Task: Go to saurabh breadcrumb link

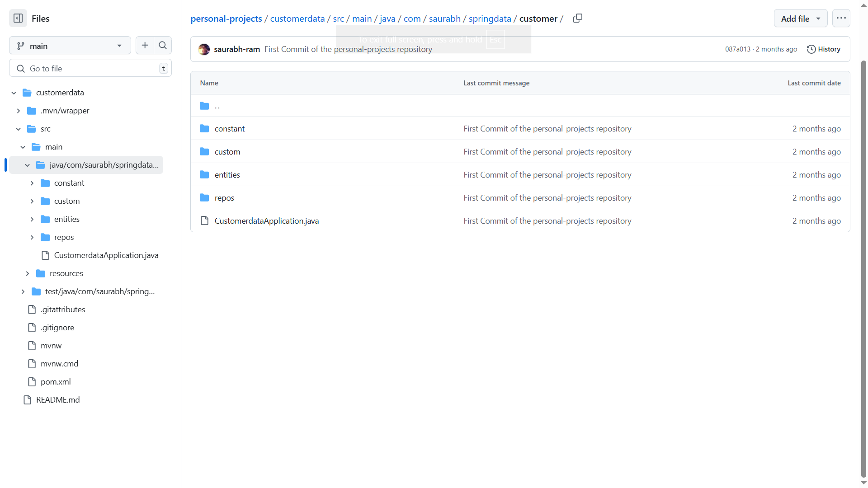Action: (444, 19)
